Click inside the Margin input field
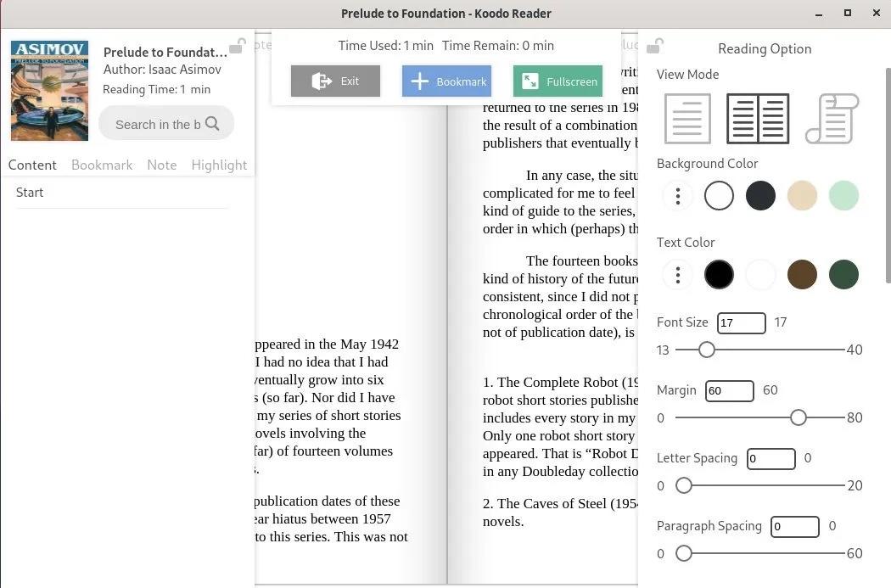Screen dimensions: 891x588 (728, 390)
